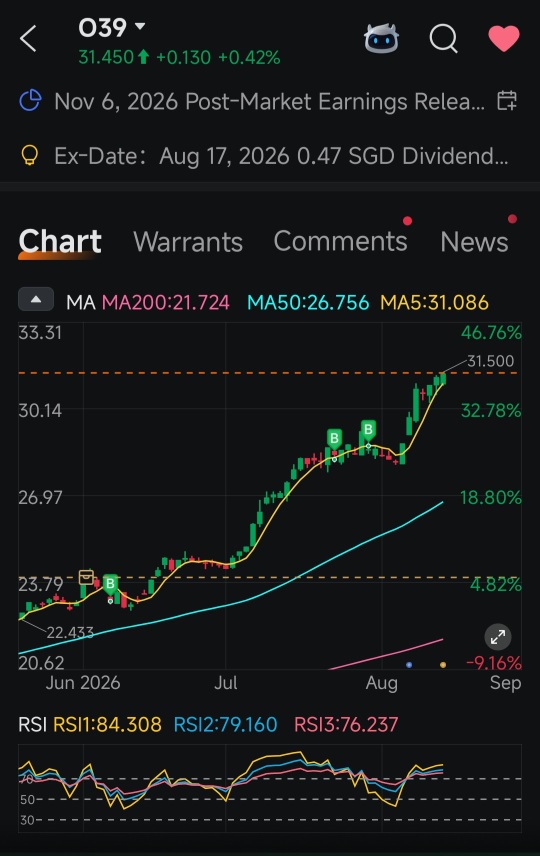Tap the lightbulb dividend icon
Screen dimensions: 540x856
(x=29, y=155)
